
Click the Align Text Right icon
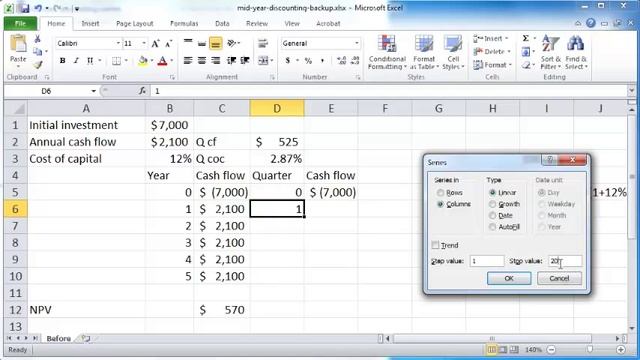[216, 61]
